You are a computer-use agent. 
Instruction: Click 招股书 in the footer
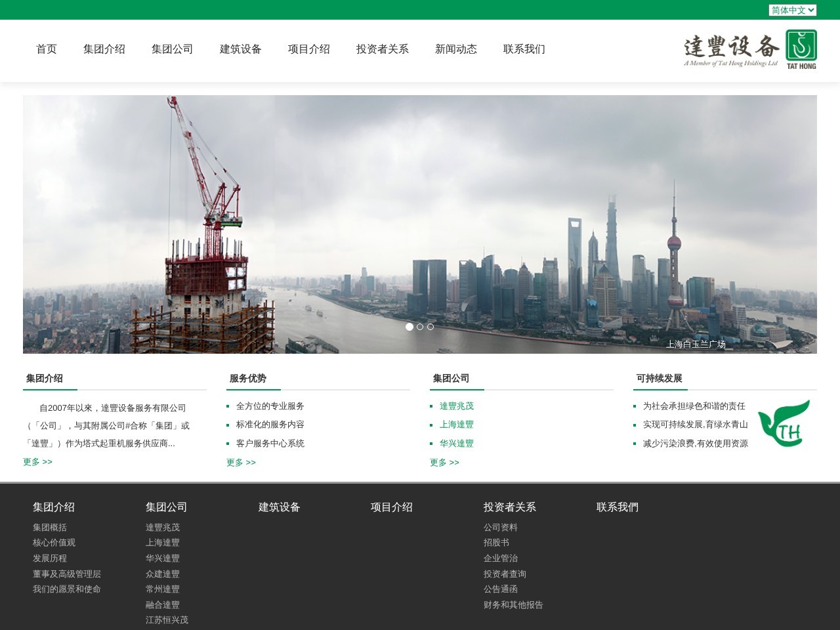point(495,543)
